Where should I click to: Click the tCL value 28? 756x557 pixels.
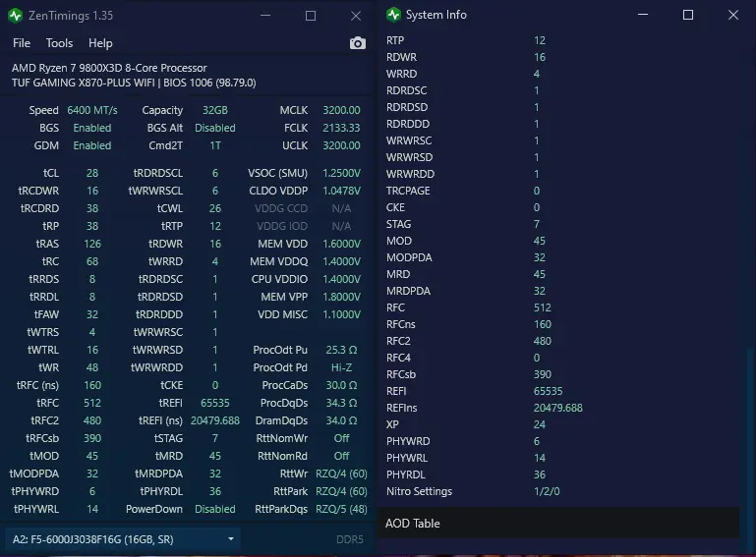92,173
